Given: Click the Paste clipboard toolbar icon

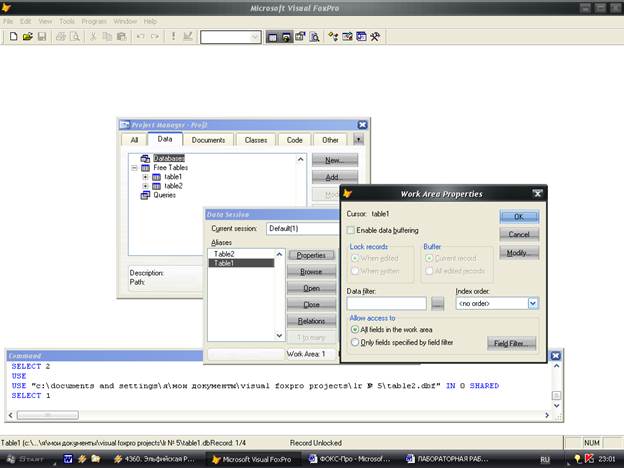Looking at the screenshot, I should tap(121, 37).
